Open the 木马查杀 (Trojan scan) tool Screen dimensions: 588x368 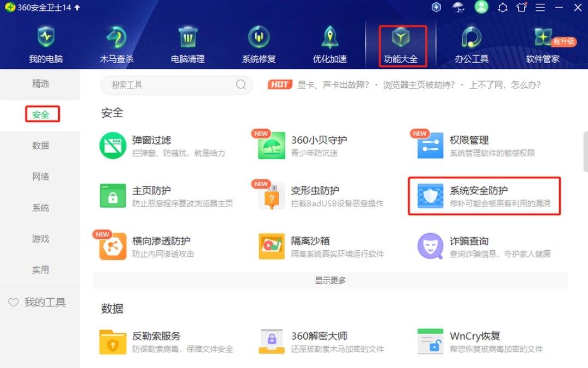pos(117,44)
